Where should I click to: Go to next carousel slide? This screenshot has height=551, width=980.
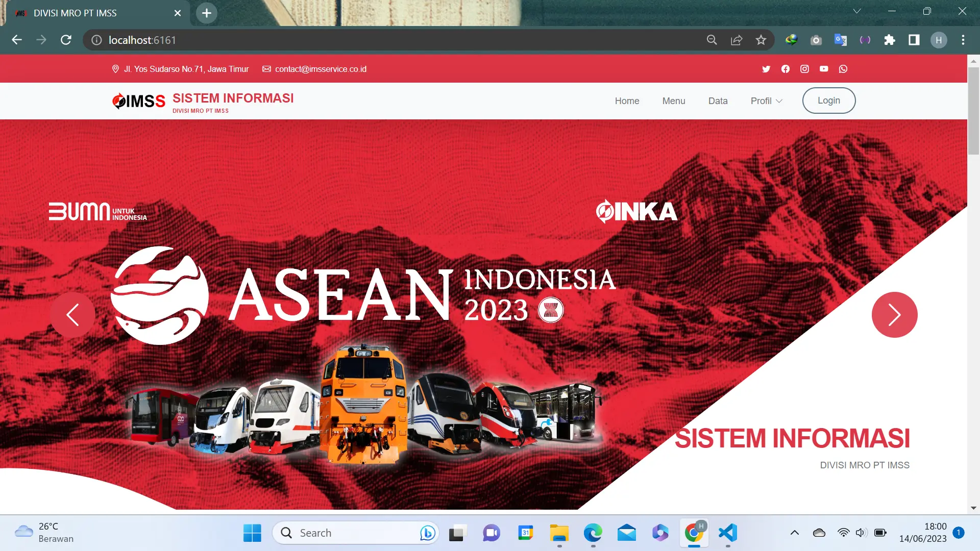894,315
